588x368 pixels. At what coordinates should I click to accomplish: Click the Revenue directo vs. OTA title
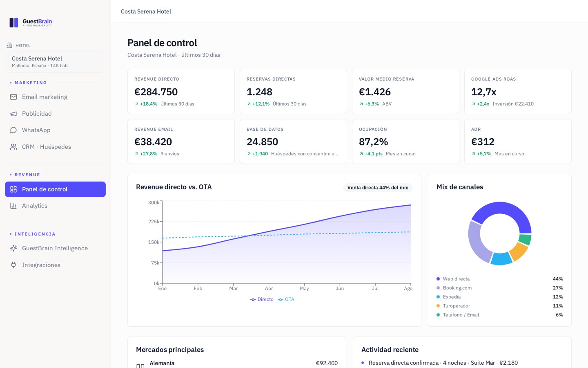(174, 187)
